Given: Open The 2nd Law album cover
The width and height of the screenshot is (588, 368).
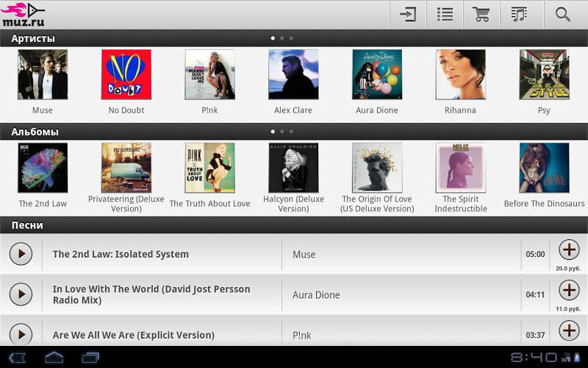Looking at the screenshot, I should (x=43, y=168).
